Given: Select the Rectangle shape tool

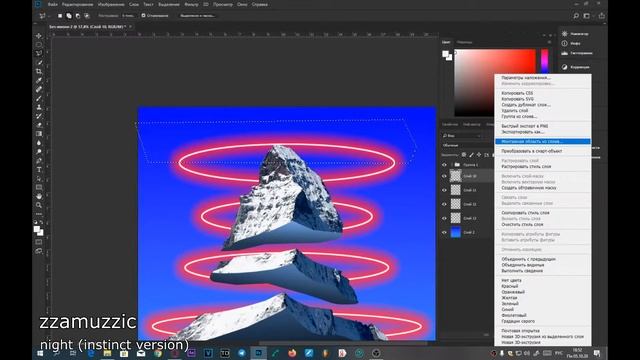Looking at the screenshot, I should (x=39, y=187).
